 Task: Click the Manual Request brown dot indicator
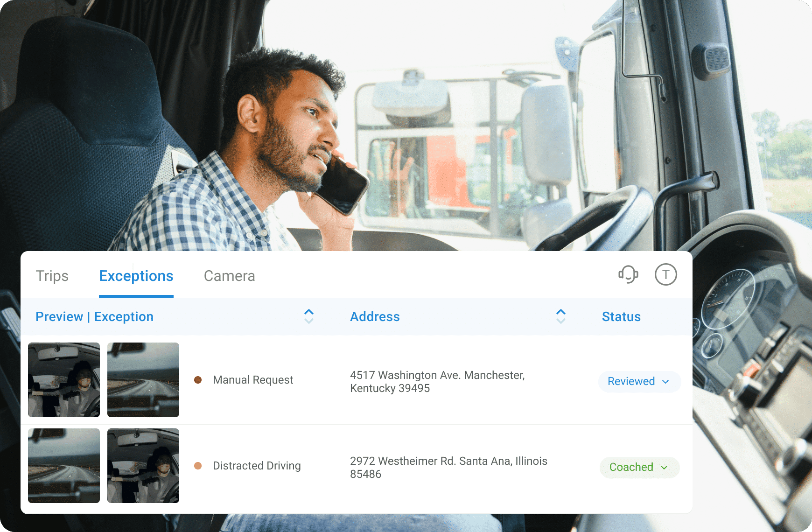click(198, 380)
